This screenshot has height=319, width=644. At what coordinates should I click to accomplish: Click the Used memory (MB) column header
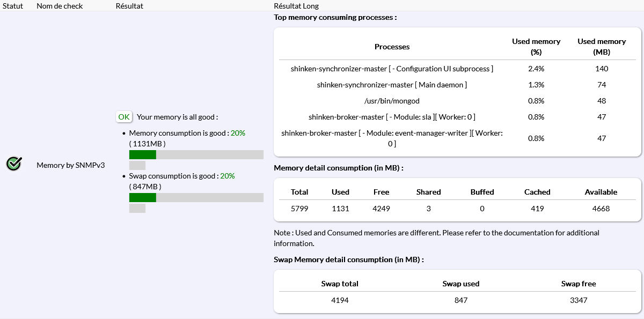[601, 47]
